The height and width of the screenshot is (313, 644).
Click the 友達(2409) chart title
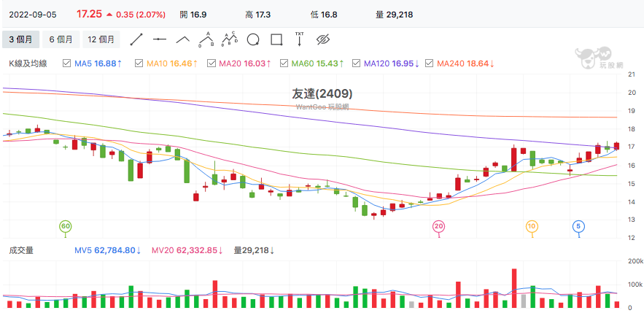tap(322, 94)
